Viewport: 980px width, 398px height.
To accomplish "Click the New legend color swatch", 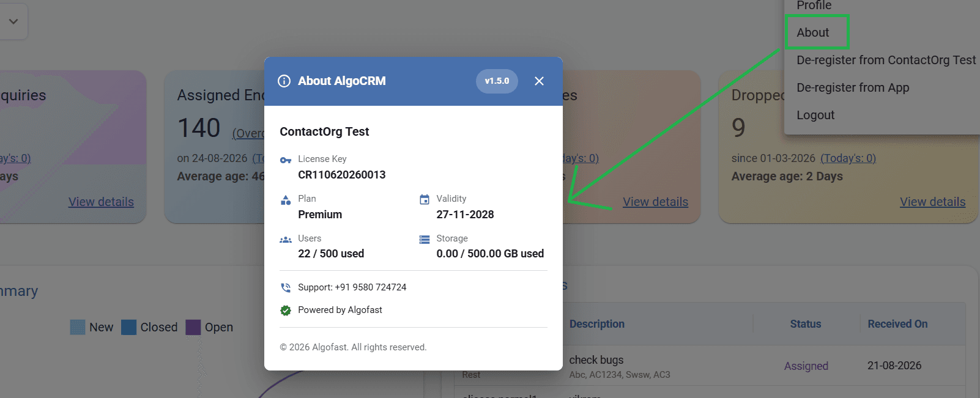I will [x=78, y=327].
